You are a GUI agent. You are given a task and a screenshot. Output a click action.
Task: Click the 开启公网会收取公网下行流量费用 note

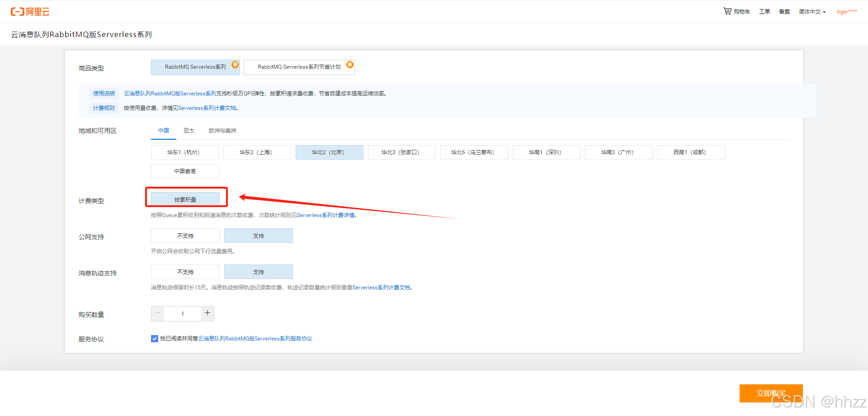pos(193,251)
